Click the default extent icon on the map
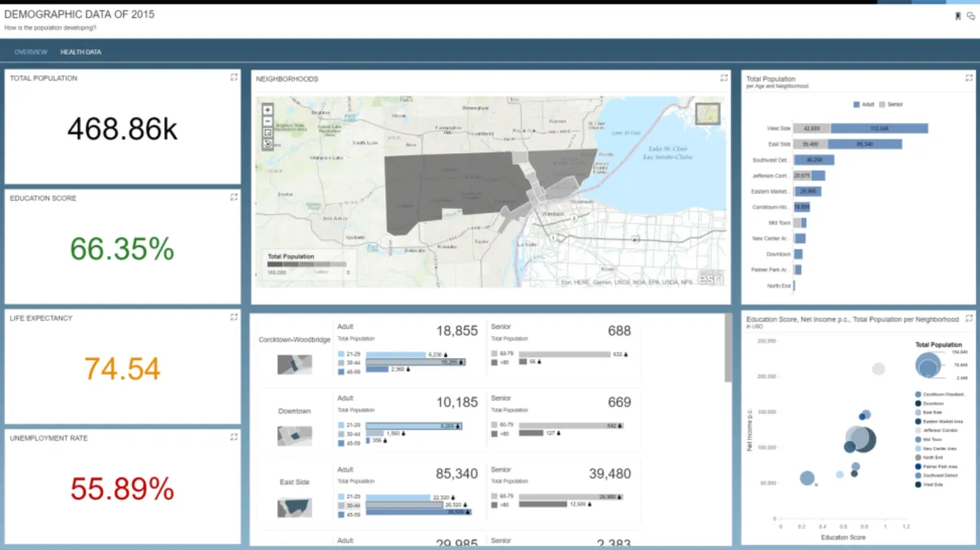This screenshot has height=550, width=980. pos(266,132)
